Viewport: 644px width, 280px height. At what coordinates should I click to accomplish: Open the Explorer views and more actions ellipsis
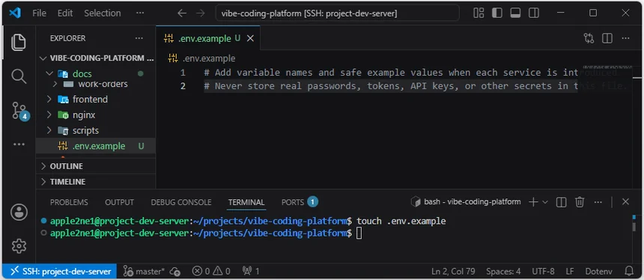pos(139,38)
